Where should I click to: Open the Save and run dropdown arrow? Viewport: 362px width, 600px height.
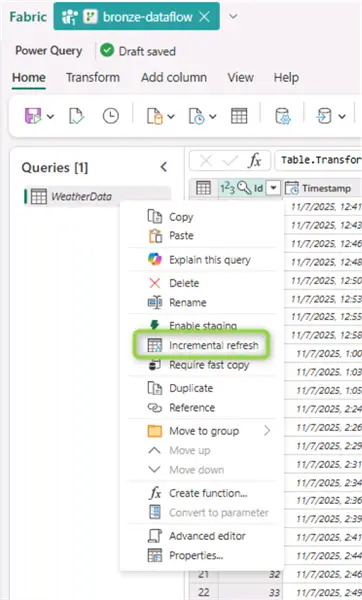point(51,116)
